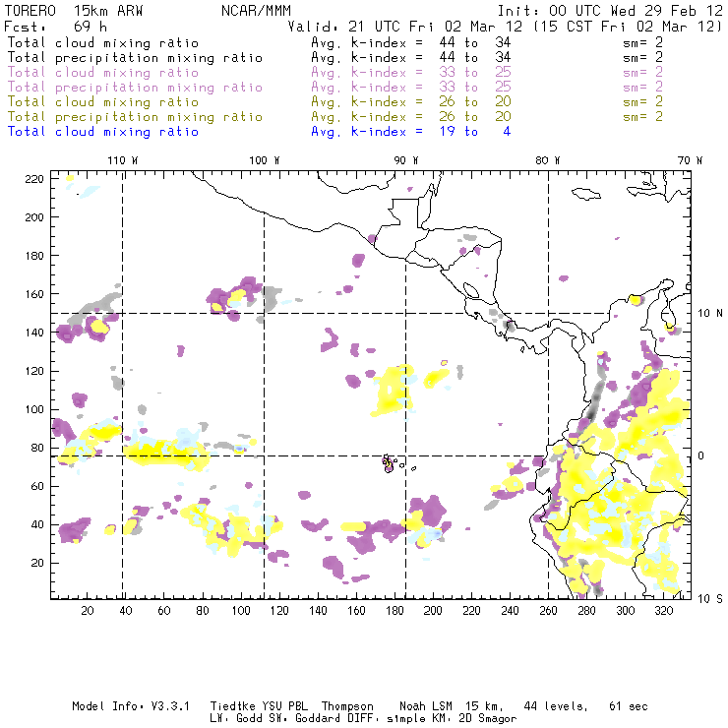This screenshot has width=728, height=728.
Task: Select '2D Smagor' in bottom line
Action: click(x=488, y=718)
